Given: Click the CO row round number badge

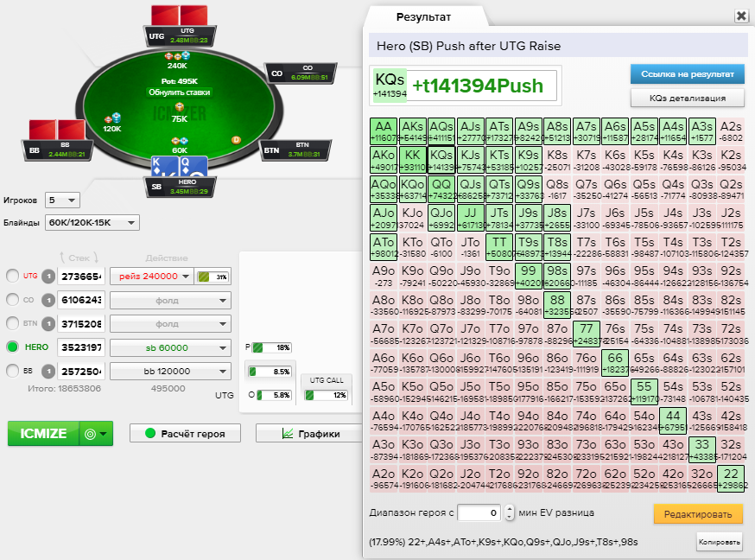Looking at the screenshot, I should click(x=48, y=300).
